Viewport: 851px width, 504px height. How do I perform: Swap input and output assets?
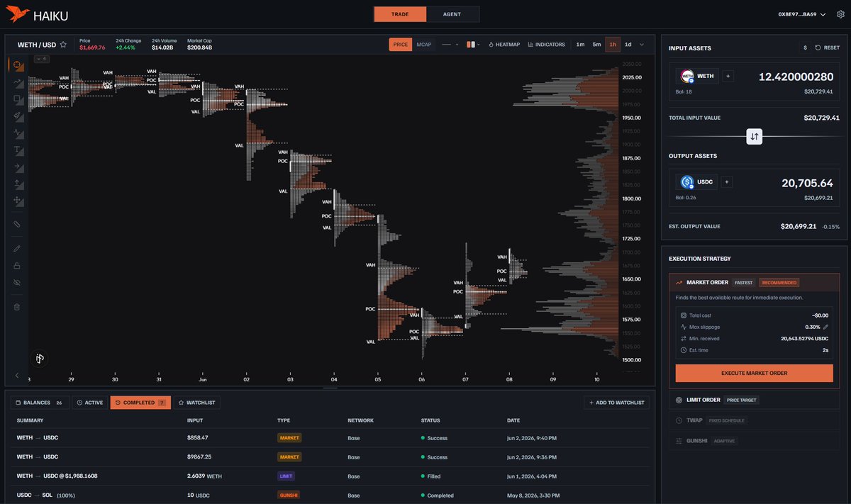[755, 137]
